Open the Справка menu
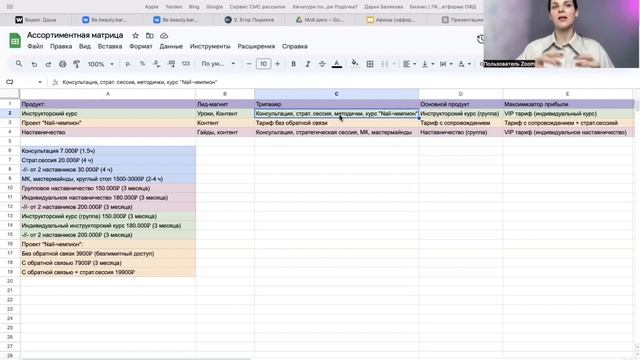Image resolution: width=640 pixels, height=360 pixels. pos(295,46)
